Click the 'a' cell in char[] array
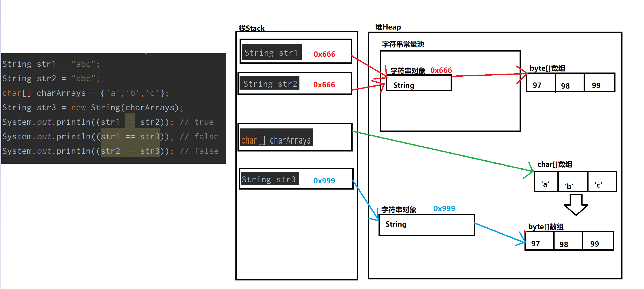This screenshot has height=289, width=644. tap(546, 183)
